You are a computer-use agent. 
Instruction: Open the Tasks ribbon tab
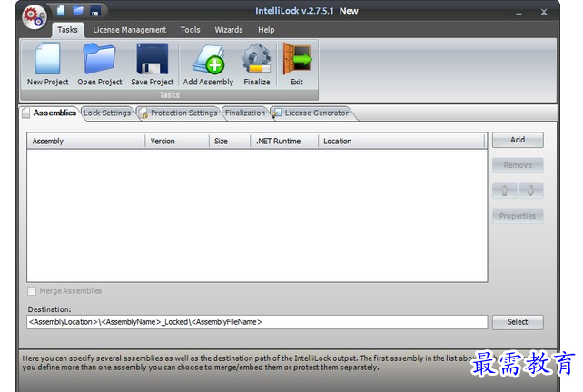68,30
